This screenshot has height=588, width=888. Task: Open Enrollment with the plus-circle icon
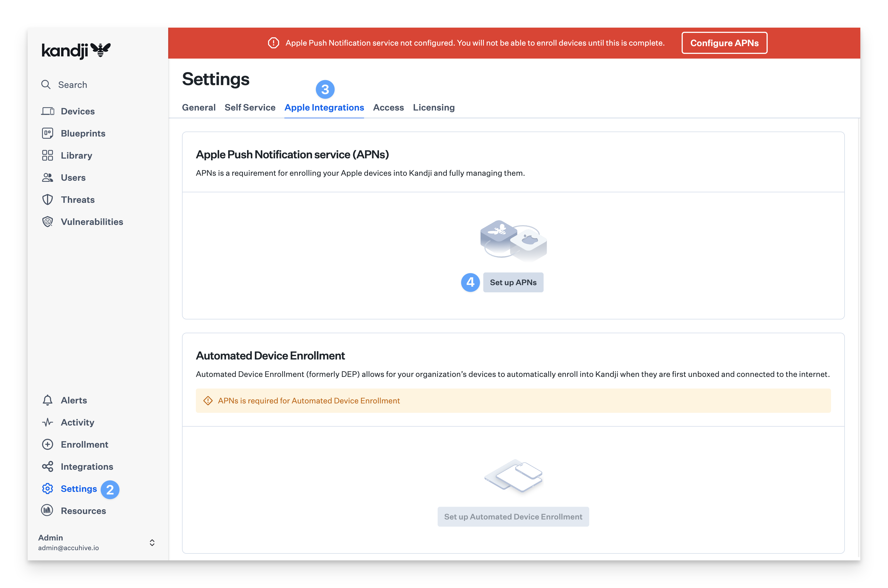coord(48,444)
